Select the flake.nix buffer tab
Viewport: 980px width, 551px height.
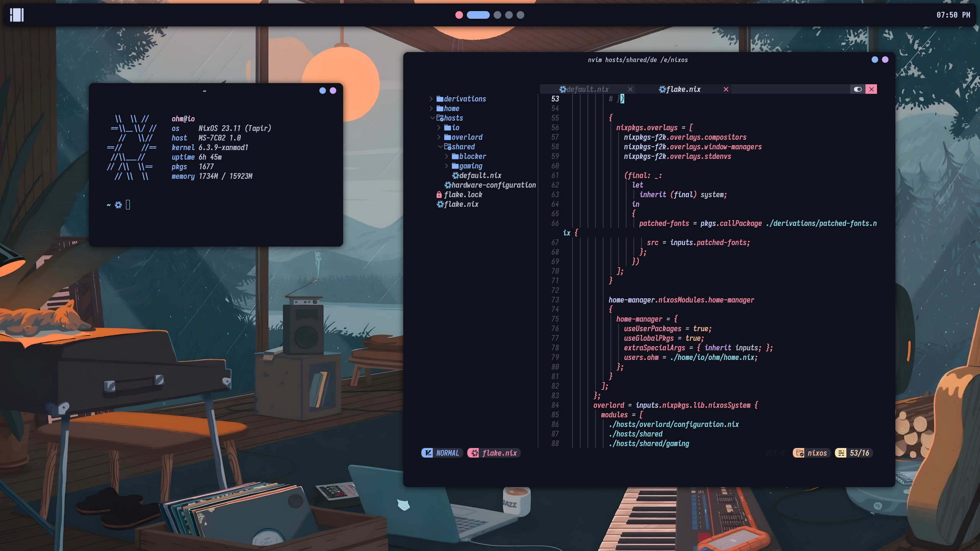pos(683,89)
